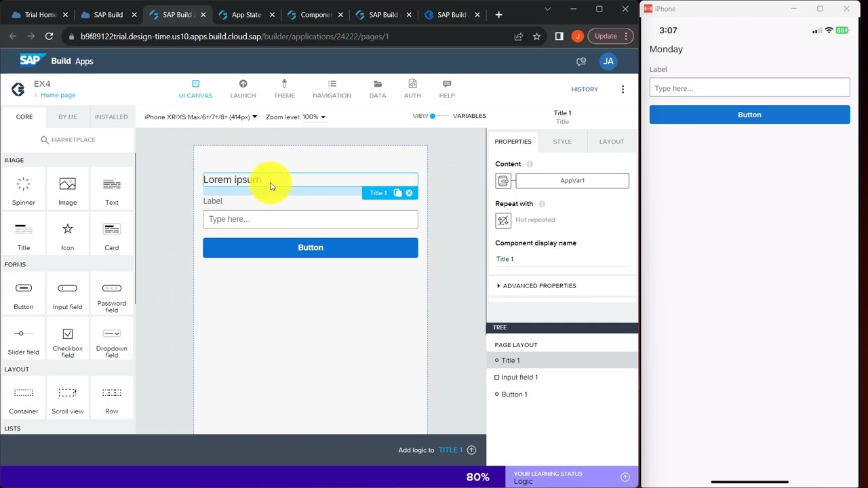
Task: Pick the Input field component
Action: coord(67,294)
